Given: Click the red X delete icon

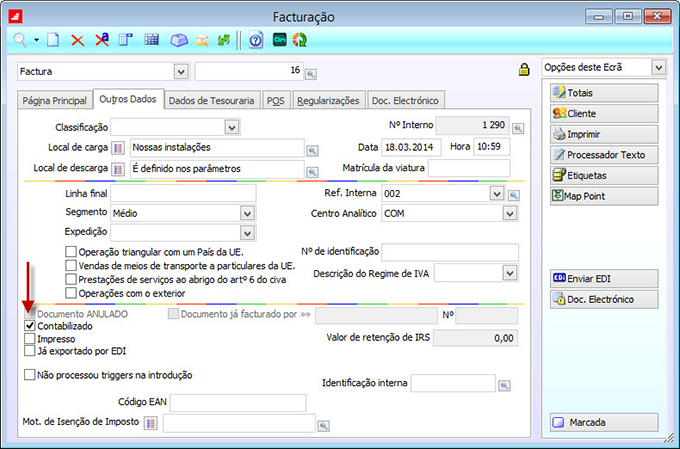Looking at the screenshot, I should pos(77,40).
